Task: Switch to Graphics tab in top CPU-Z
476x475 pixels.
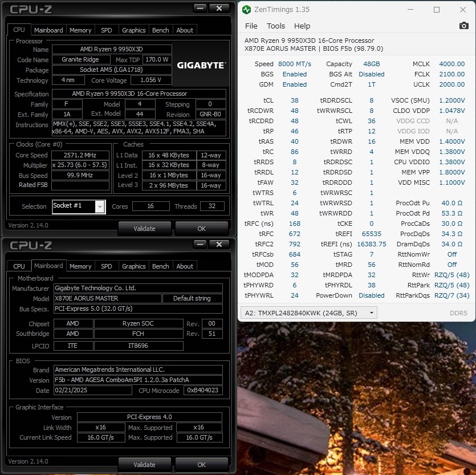Action: click(133, 30)
